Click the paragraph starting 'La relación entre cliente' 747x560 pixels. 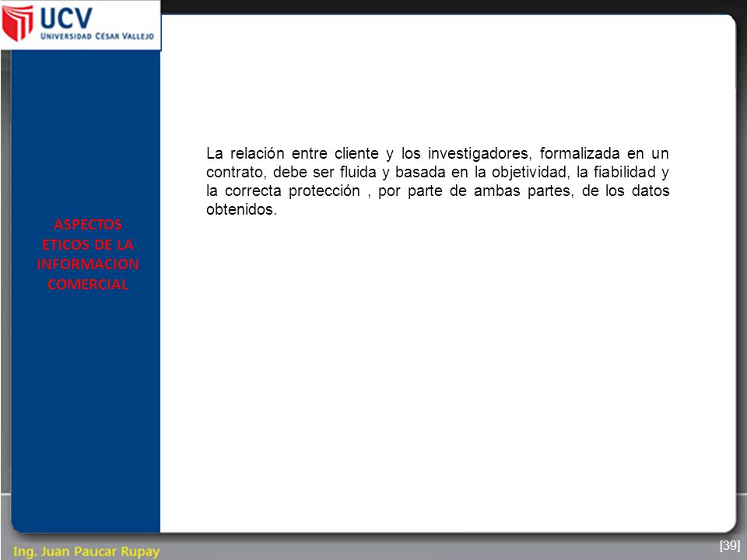pos(437,181)
